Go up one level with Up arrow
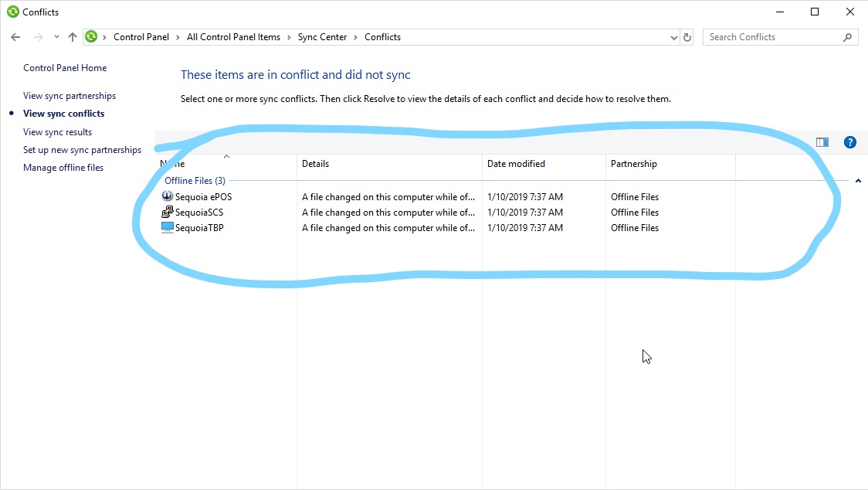This screenshot has height=490, width=868. pyautogui.click(x=73, y=37)
